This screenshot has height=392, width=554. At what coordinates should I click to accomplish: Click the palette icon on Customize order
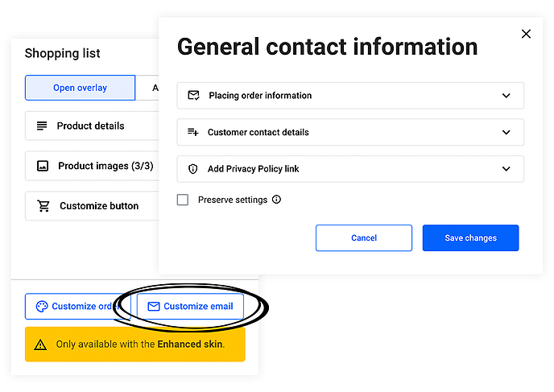(x=42, y=307)
